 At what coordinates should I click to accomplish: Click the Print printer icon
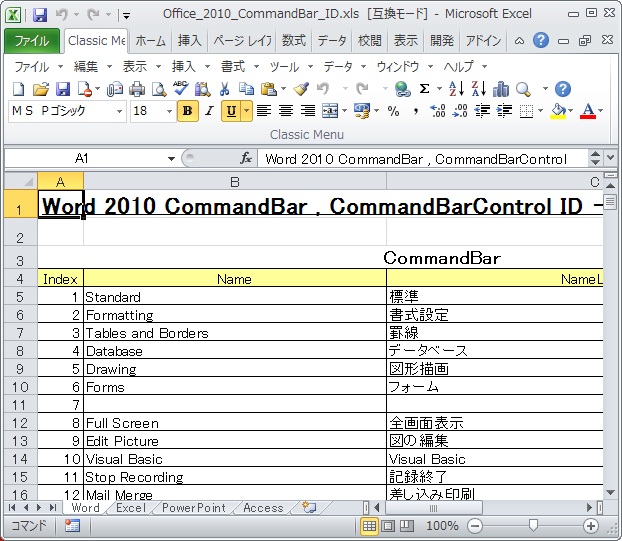pos(137,89)
